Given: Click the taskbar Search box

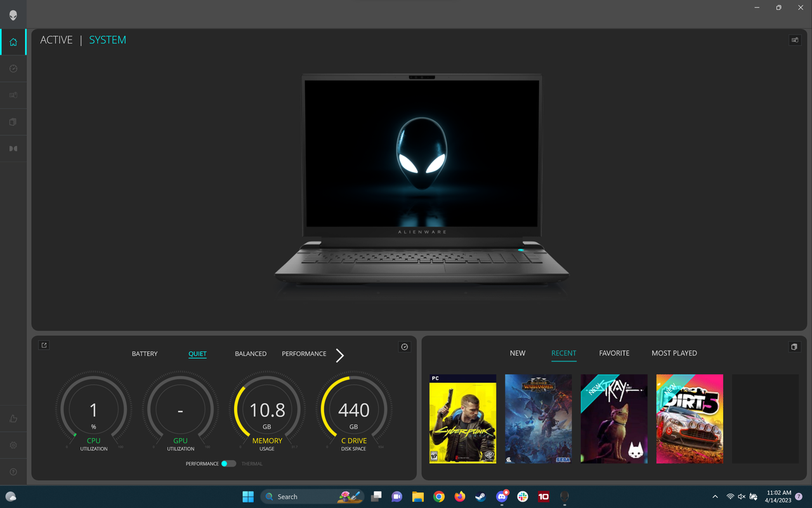Looking at the screenshot, I should (x=312, y=497).
